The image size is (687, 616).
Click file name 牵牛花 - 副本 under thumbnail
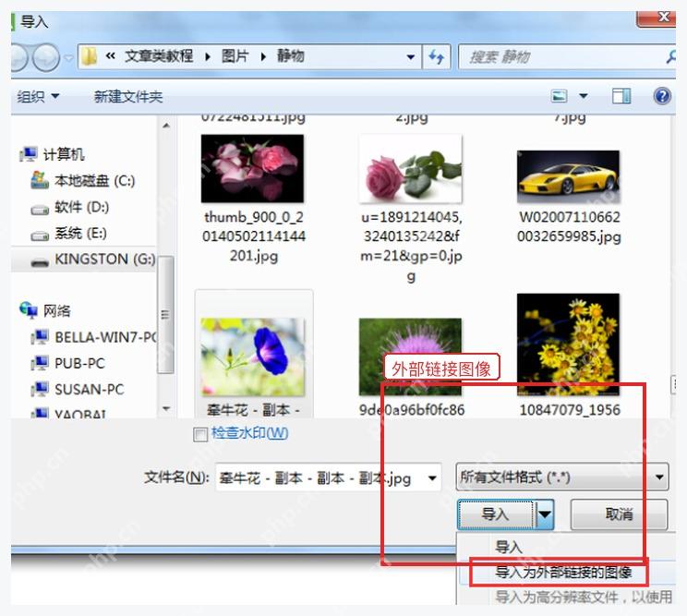click(253, 410)
